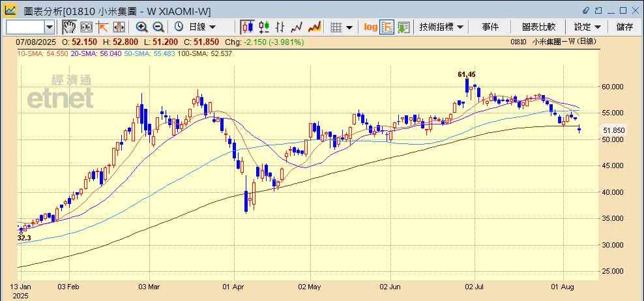
Task: Click the 03 Feb date axis label
Action: 69,286
